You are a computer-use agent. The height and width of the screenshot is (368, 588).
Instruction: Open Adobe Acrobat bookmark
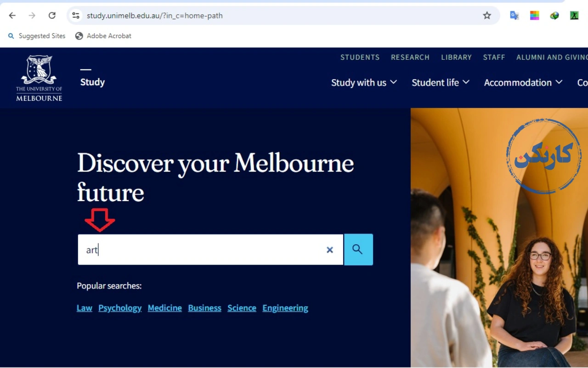pyautogui.click(x=103, y=36)
